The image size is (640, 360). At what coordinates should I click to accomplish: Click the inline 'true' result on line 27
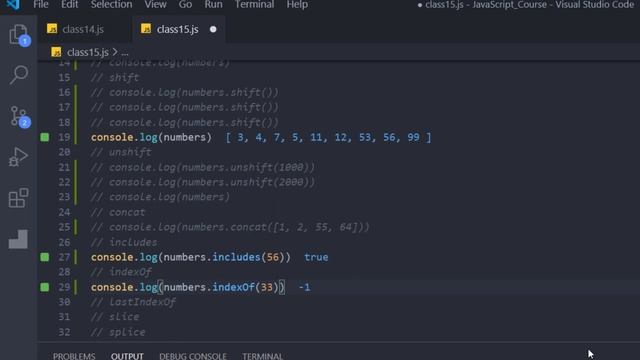click(316, 257)
